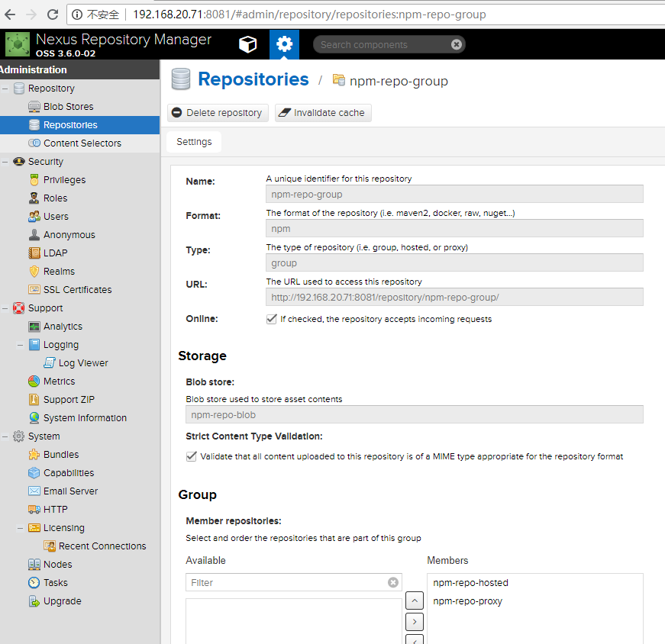Click the Invalidate cache button
This screenshot has height=644, width=665.
(x=323, y=113)
